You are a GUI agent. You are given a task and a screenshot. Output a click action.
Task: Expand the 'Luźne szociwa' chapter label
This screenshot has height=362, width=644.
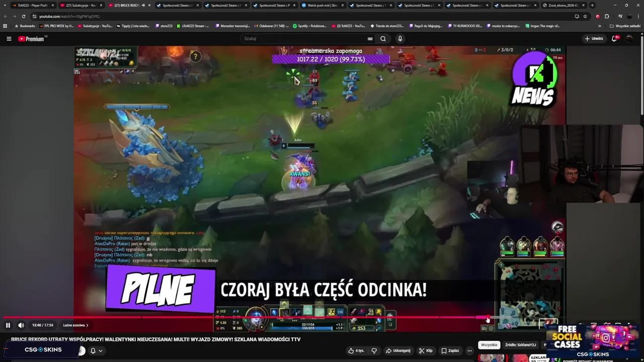[75, 325]
